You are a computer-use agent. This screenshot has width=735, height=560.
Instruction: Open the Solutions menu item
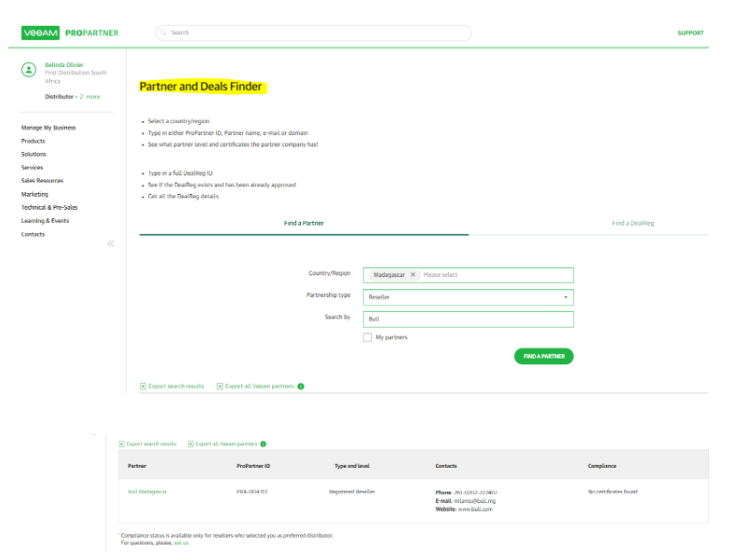coord(34,155)
